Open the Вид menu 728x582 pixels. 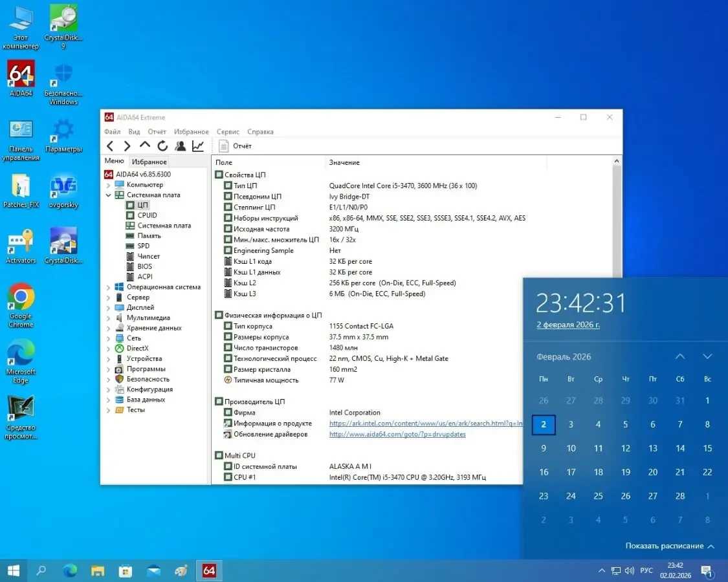[x=134, y=132]
